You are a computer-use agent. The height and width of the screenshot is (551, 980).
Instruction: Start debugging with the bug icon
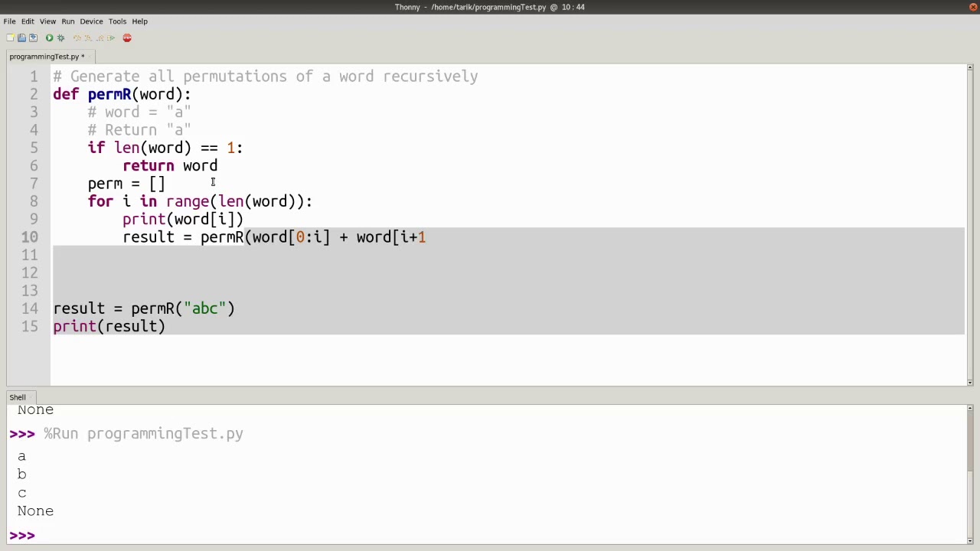click(x=60, y=37)
